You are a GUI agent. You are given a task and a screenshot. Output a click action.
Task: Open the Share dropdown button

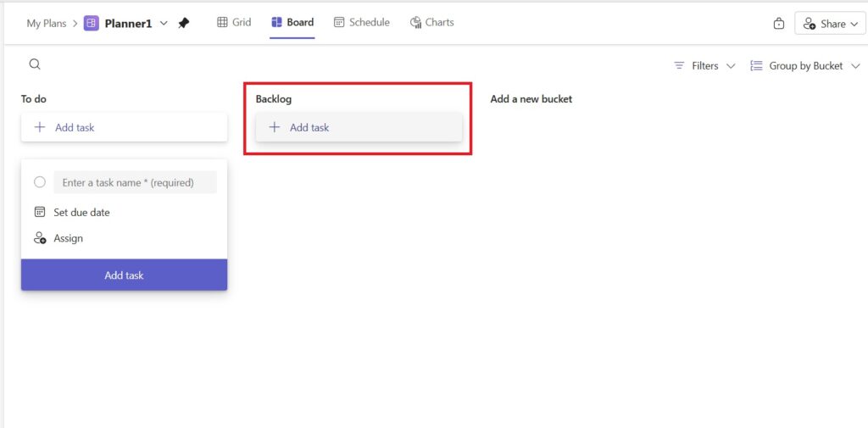829,24
